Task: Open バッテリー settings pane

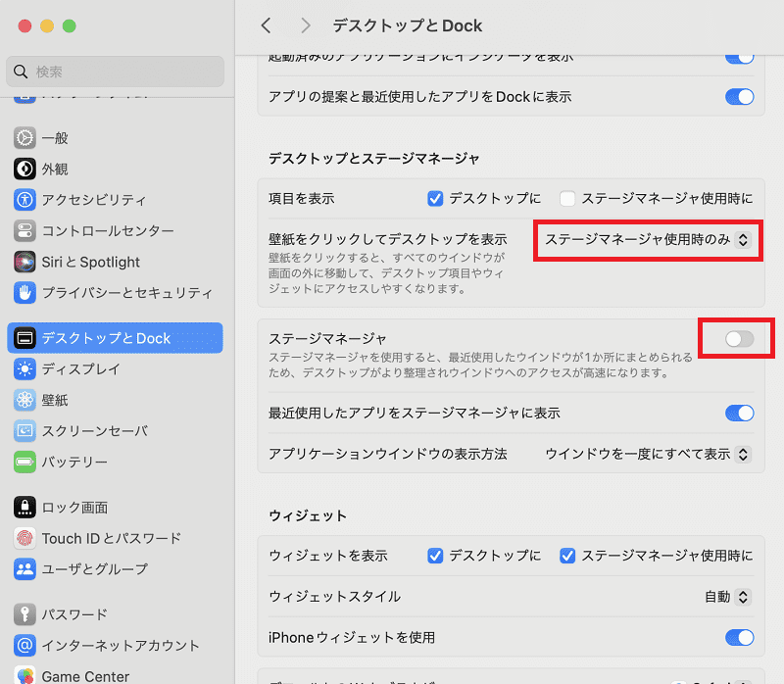Action: pos(115,462)
